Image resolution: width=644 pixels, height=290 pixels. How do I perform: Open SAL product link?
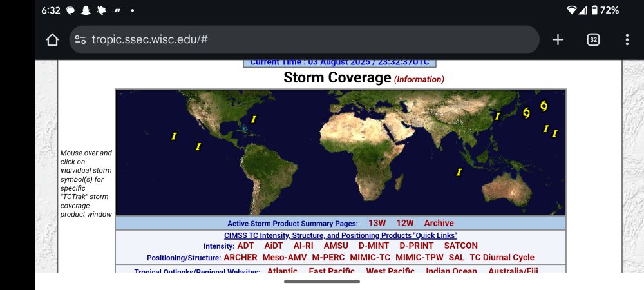[x=457, y=258]
